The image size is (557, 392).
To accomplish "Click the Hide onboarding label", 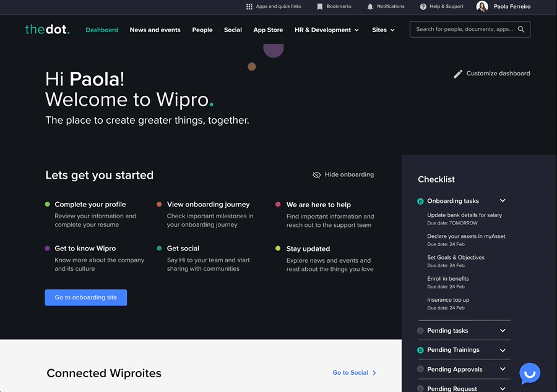I will [x=349, y=174].
